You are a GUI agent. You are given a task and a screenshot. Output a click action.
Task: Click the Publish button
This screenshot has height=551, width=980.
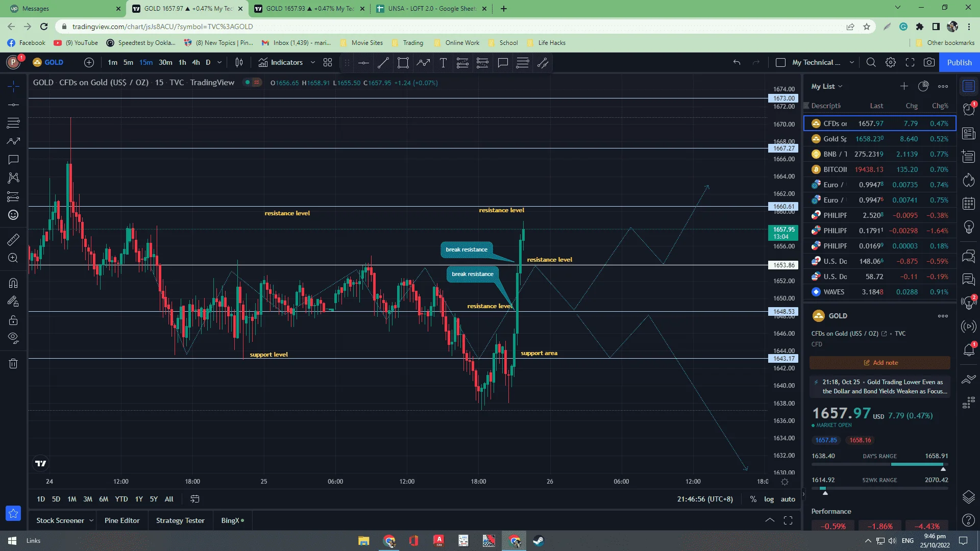959,62
